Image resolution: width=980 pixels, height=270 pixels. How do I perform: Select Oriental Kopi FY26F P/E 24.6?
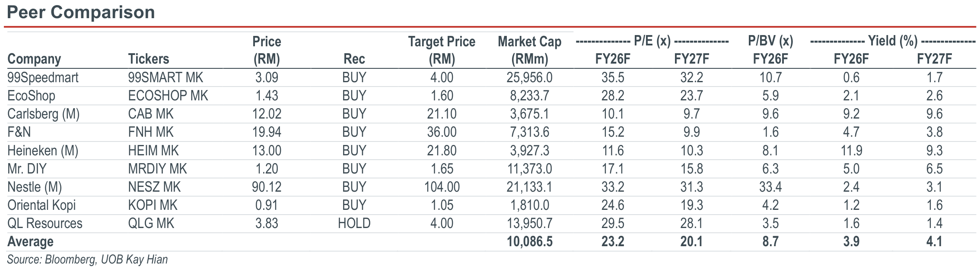point(613,206)
